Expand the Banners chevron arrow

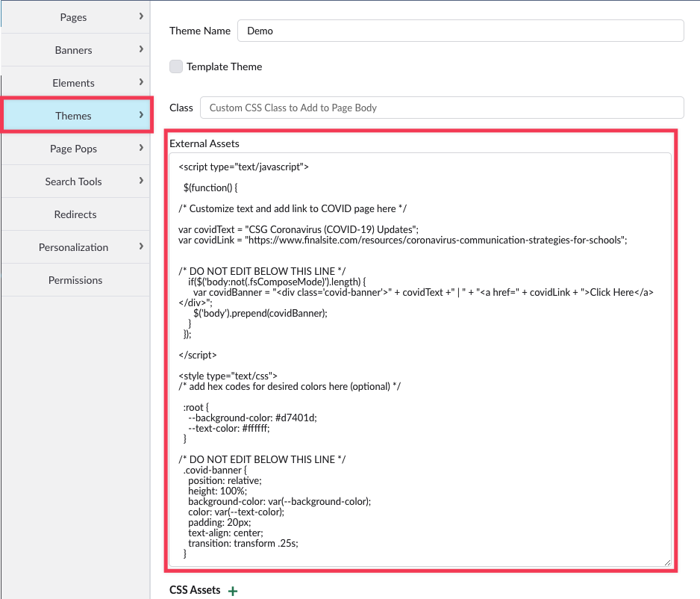click(x=141, y=49)
